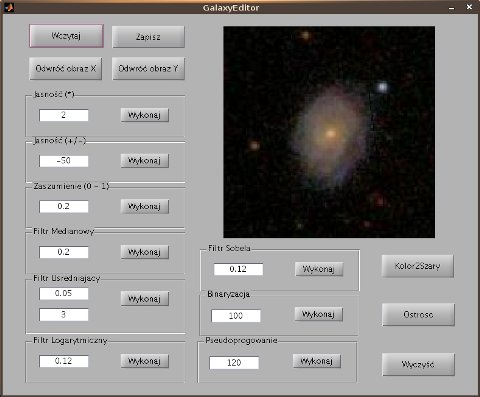
Task: Click the Binaryzacja threshold field
Action: (x=236, y=316)
